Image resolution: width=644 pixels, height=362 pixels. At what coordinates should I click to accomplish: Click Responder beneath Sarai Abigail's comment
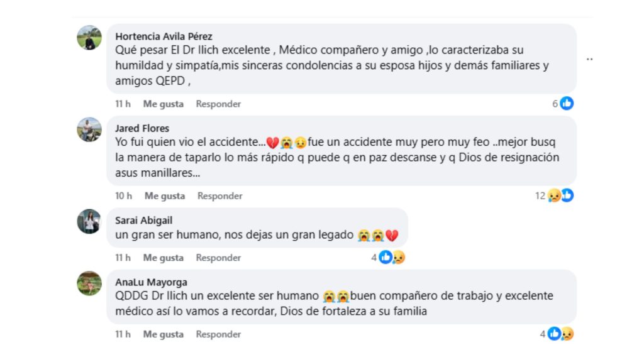[x=218, y=258]
